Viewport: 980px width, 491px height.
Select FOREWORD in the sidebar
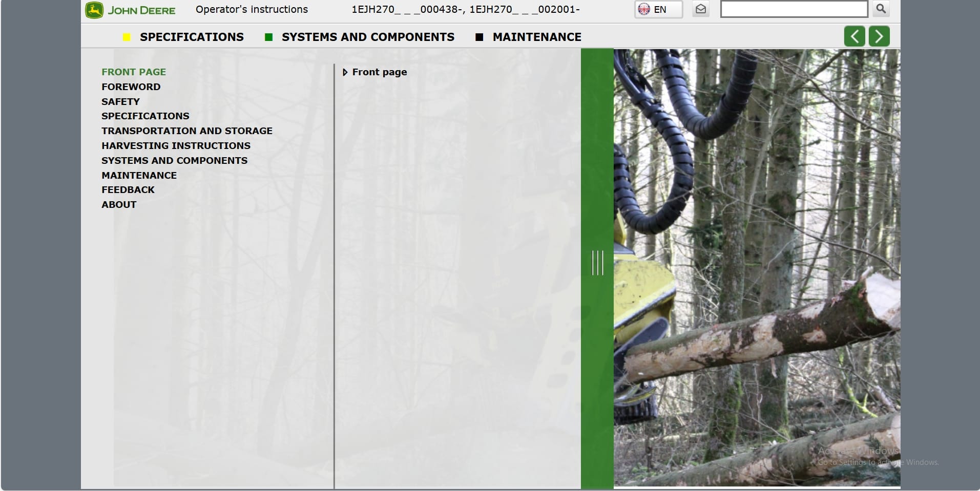click(131, 87)
